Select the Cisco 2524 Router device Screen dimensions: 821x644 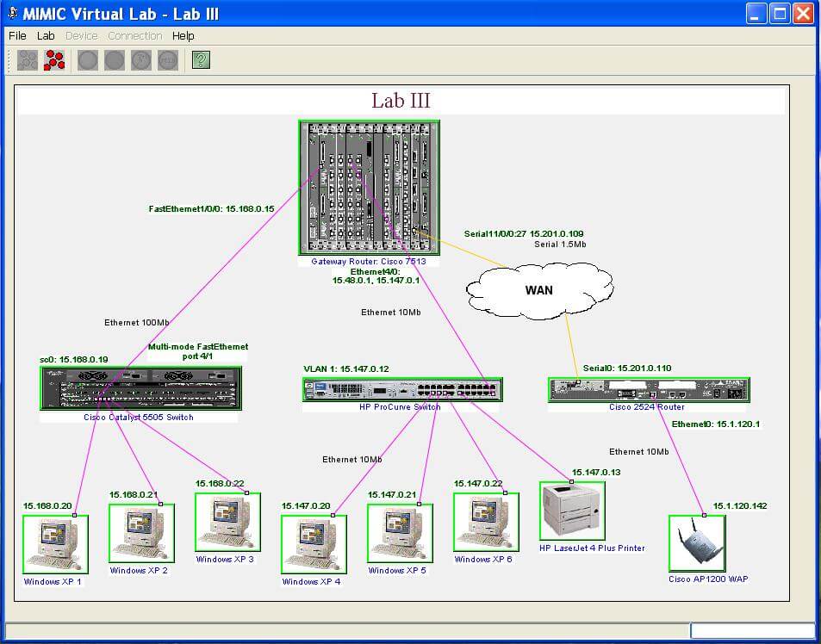click(x=649, y=390)
